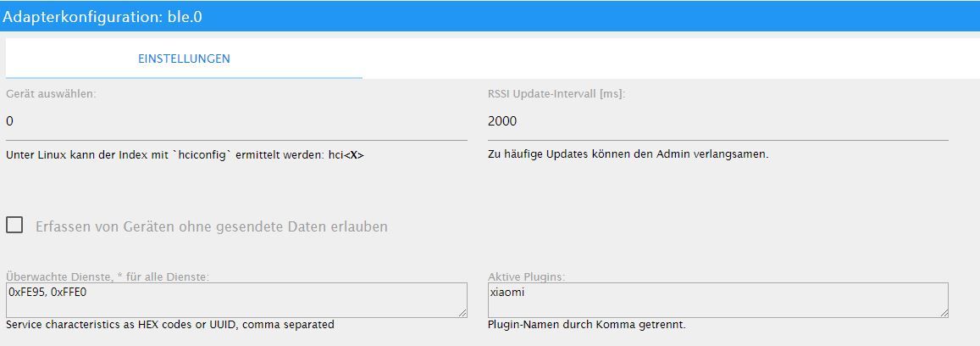Click the 'Plugin-Namen durch Komma getrennt.' hint
Screen dimensions: 980x346
(x=586, y=325)
